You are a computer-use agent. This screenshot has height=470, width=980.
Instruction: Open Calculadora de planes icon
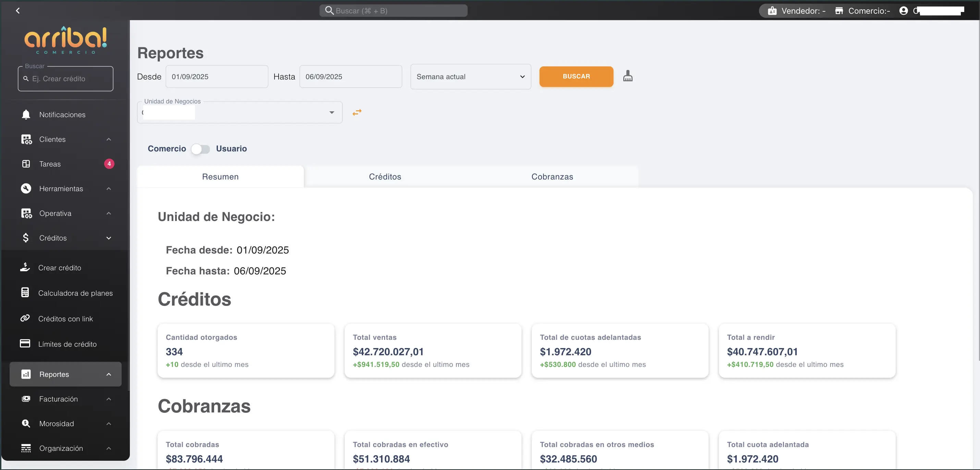25,293
